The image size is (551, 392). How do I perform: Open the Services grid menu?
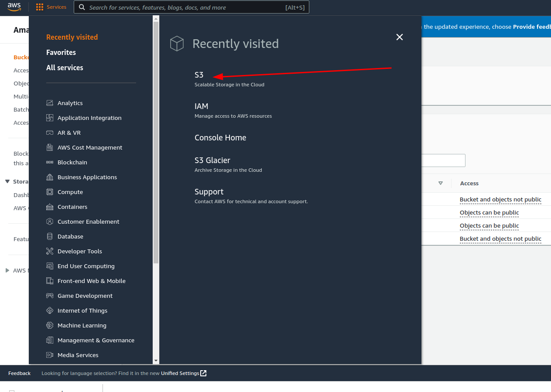(51, 7)
